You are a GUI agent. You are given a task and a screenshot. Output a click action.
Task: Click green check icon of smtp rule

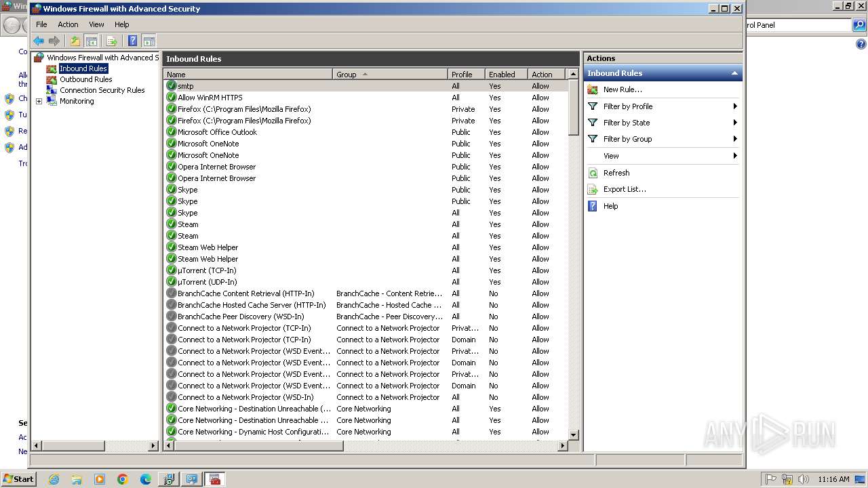coord(172,86)
